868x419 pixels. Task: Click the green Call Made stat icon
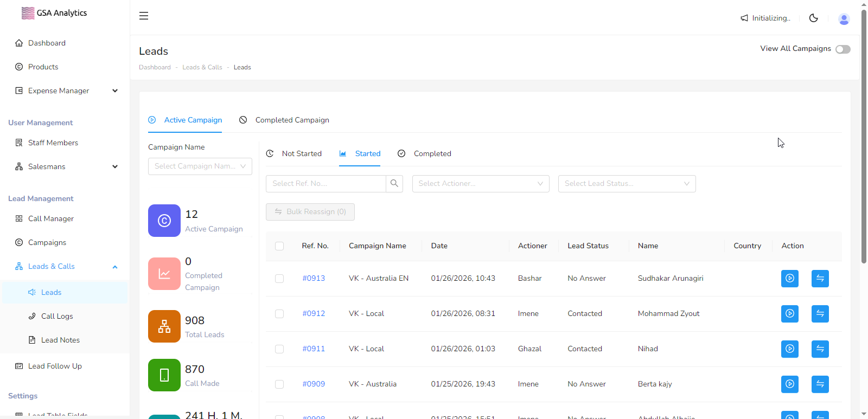[164, 375]
